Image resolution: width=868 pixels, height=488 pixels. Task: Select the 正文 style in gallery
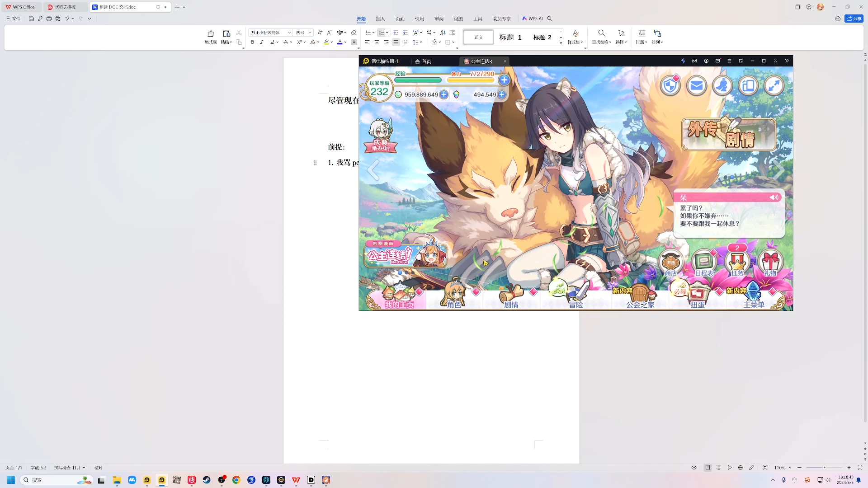478,37
